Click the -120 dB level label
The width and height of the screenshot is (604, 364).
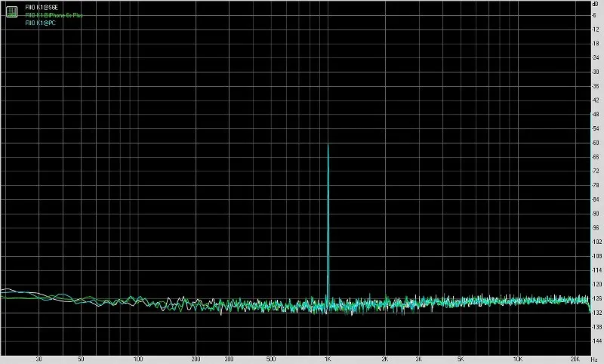[x=596, y=284]
